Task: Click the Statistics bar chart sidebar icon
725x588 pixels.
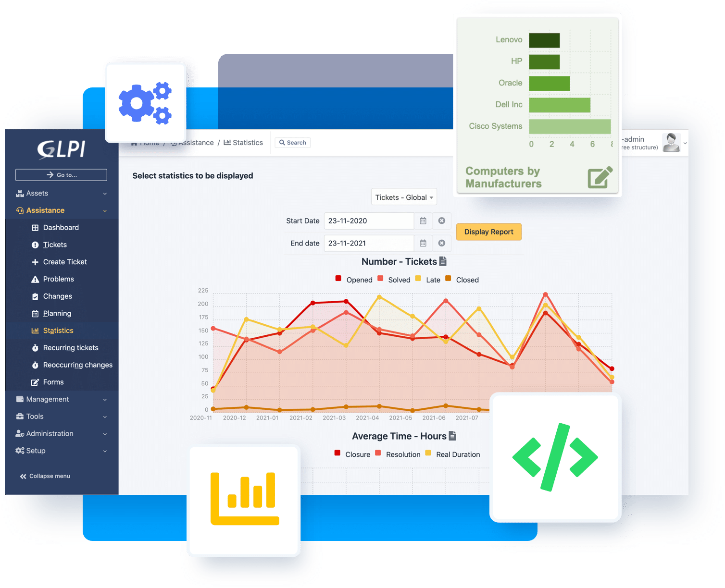Action: [x=35, y=331]
